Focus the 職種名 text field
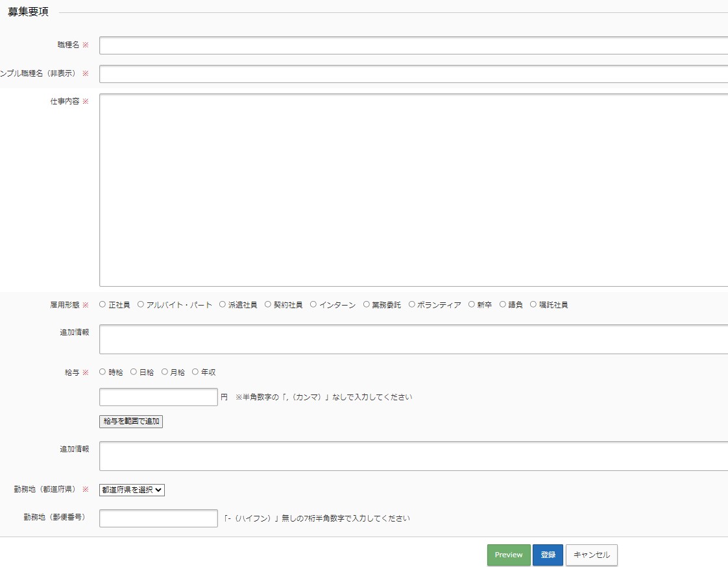Screen dimensions: 728x567 413,45
